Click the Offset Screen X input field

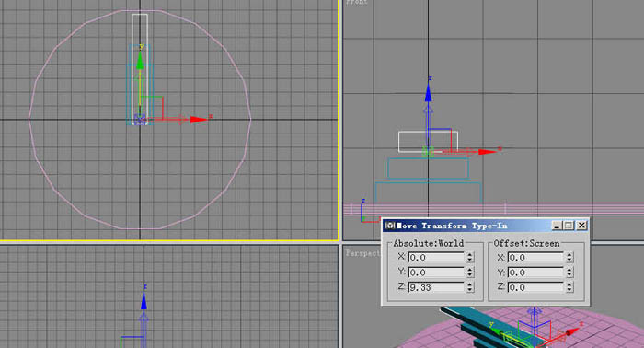(x=535, y=258)
